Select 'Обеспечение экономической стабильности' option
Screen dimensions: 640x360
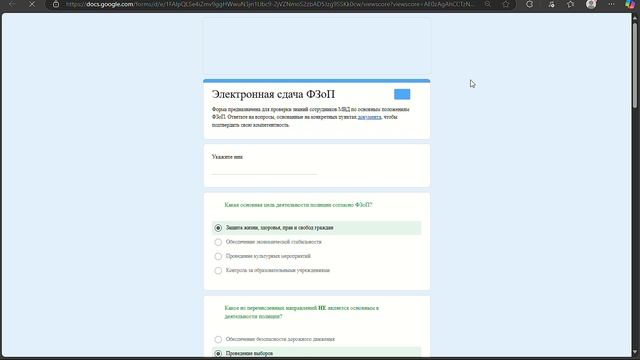218,242
